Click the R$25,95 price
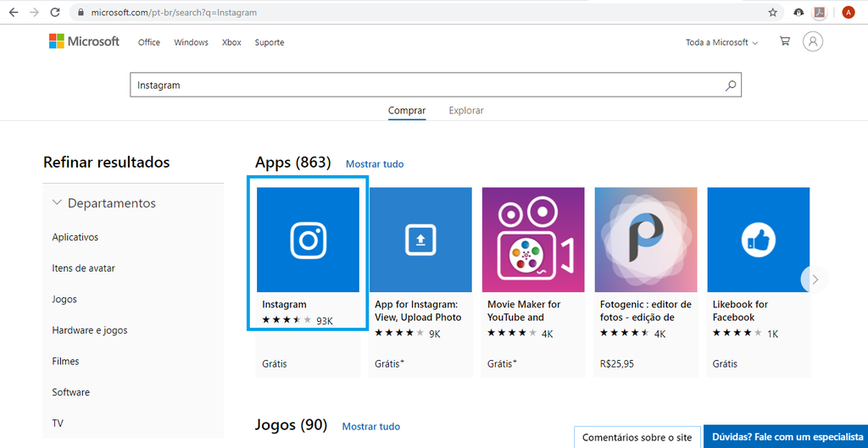Screen dimensions: 868x448 (x=617, y=364)
